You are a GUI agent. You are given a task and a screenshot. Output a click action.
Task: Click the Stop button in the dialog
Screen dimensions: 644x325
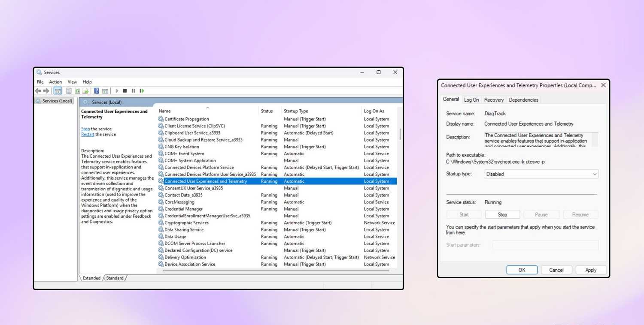(502, 214)
